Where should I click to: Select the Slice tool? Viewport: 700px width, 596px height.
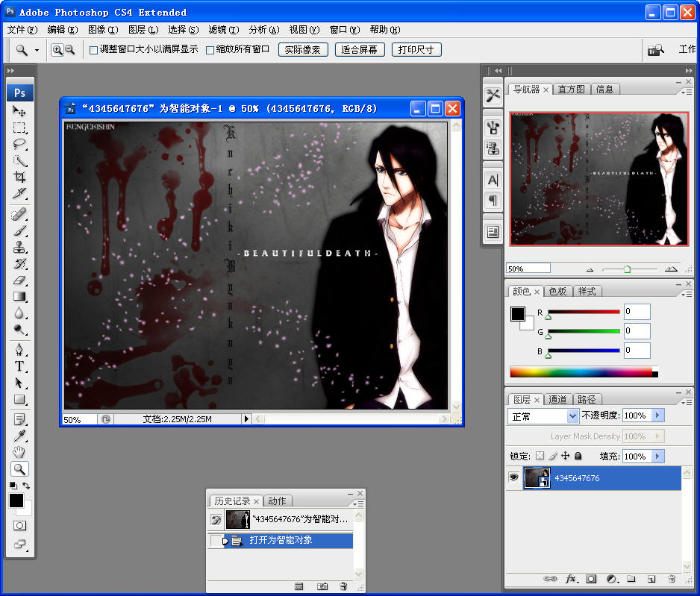(x=19, y=194)
